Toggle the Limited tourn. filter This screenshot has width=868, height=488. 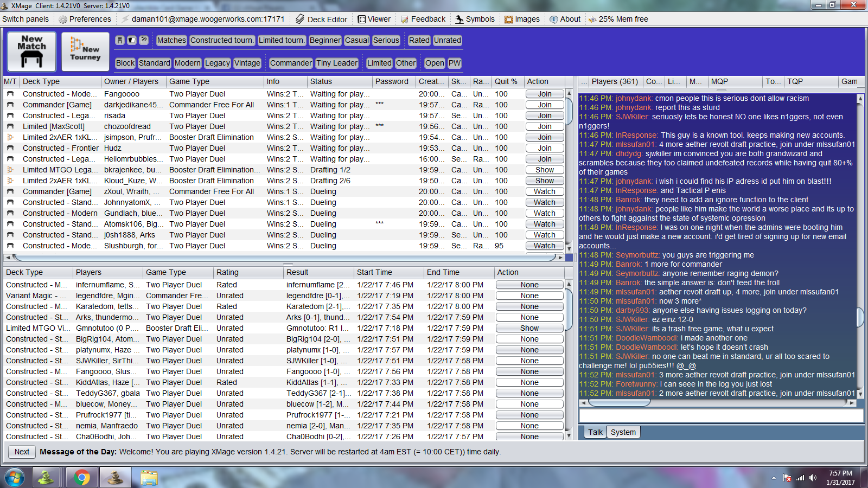[x=282, y=40]
